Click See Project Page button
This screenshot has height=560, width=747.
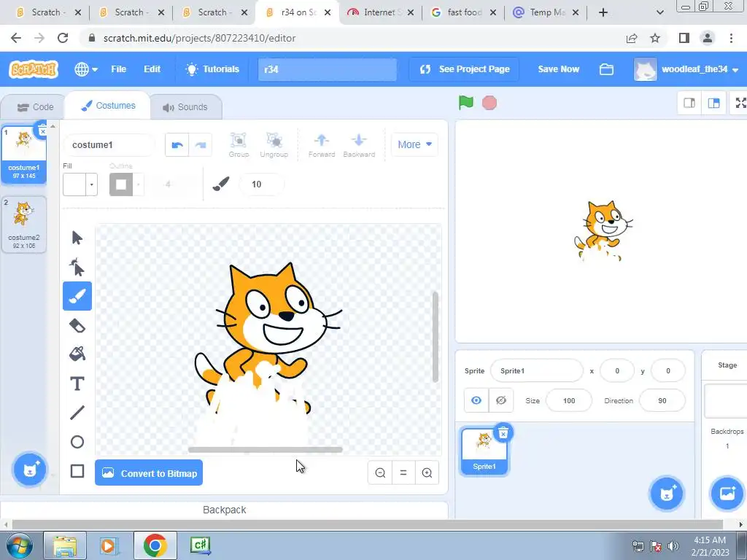pyautogui.click(x=465, y=69)
